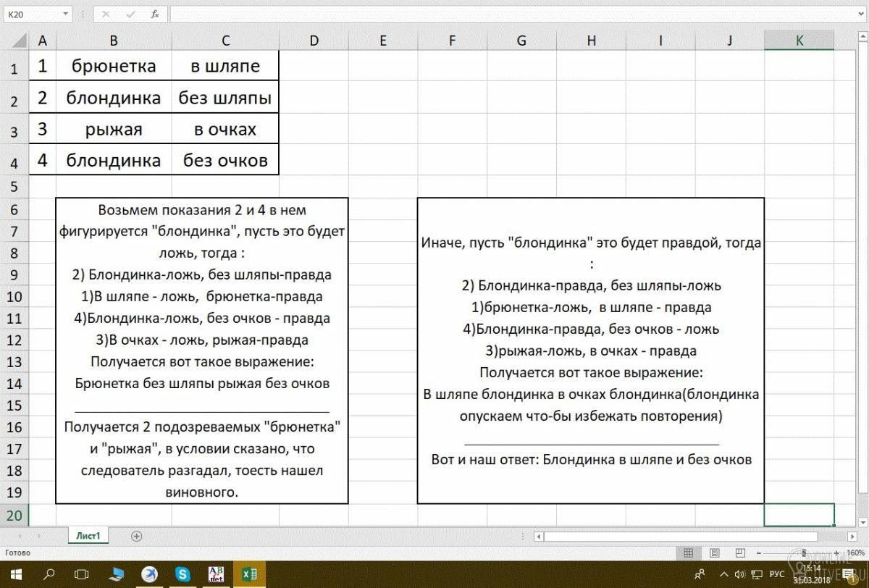Viewport: 869px width, 588px height.
Task: Click the zoom out minus button
Action: coord(759,553)
